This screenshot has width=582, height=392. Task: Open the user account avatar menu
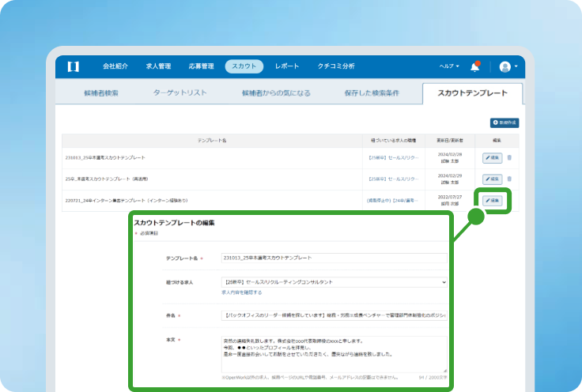[505, 66]
